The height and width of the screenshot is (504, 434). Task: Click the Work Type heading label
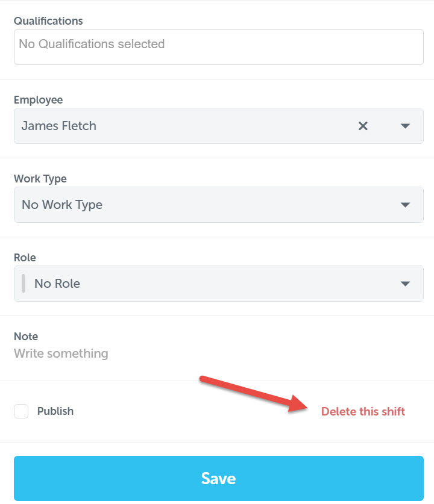(x=40, y=179)
